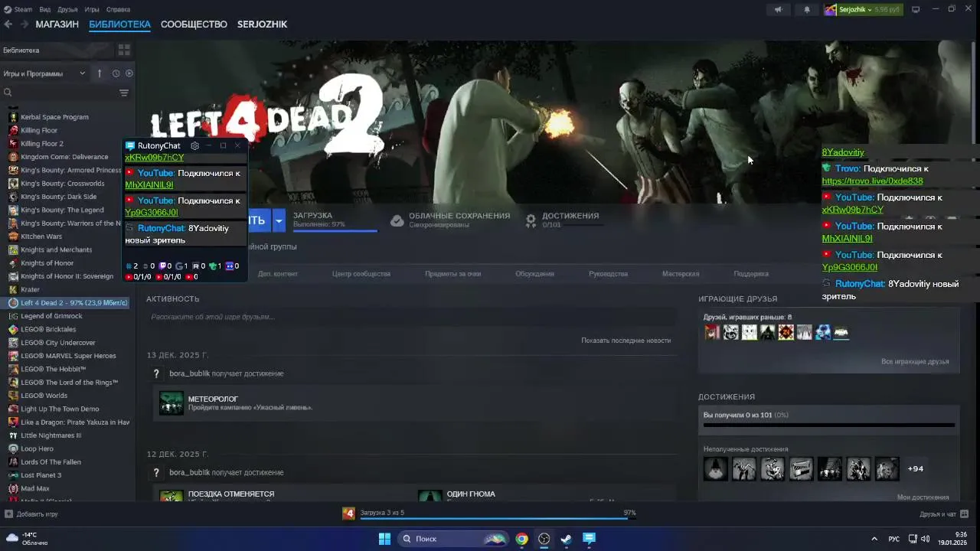The height and width of the screenshot is (551, 980).
Task: Click the ЗАГРУЗКА progress indicator
Action: coord(335,220)
